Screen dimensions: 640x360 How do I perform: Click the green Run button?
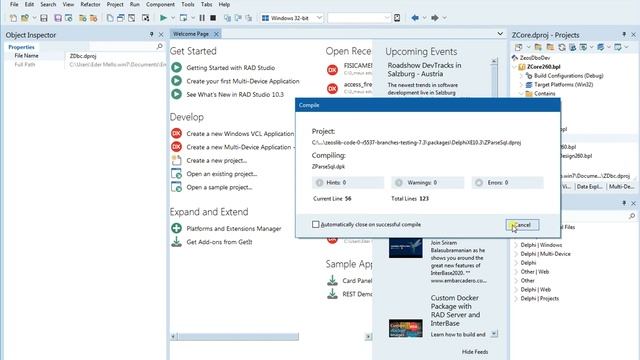pos(163,18)
